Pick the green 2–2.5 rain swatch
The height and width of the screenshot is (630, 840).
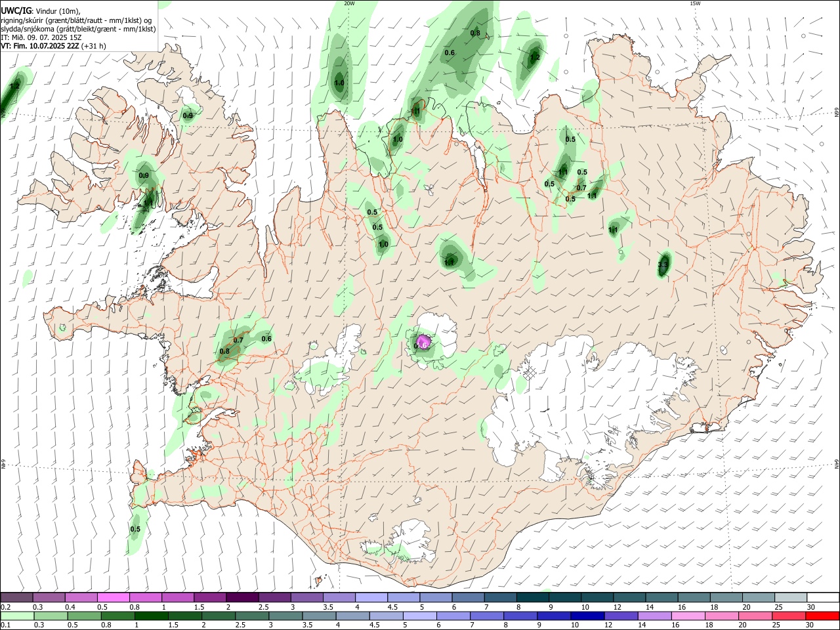point(219,616)
